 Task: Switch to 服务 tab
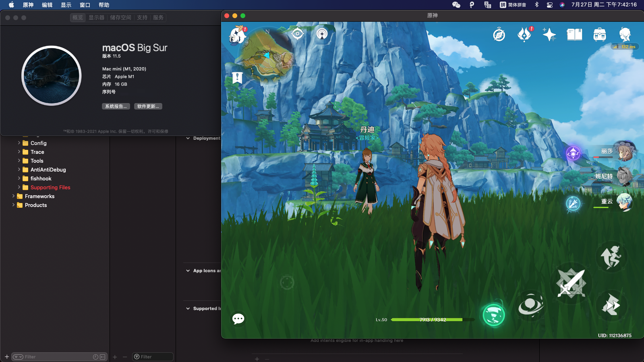point(158,17)
